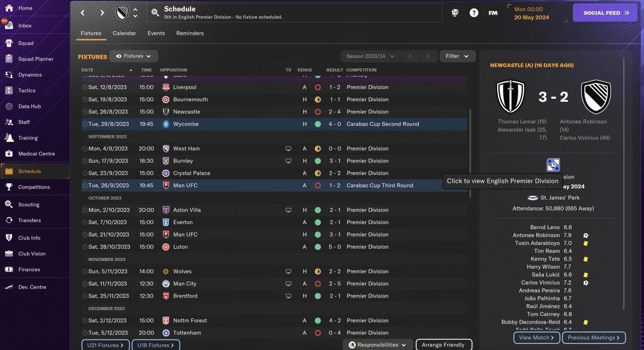Image resolution: width=644 pixels, height=350 pixels.
Task: Open the Medical Centre section
Action: tap(36, 154)
